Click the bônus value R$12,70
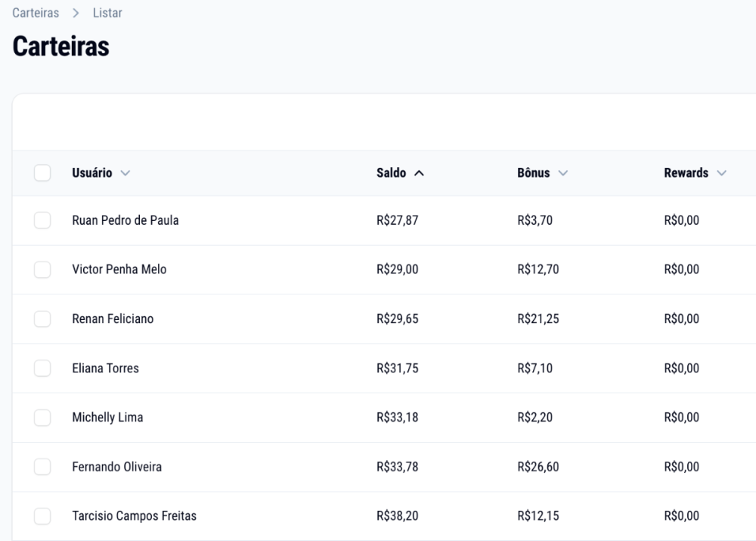This screenshot has width=756, height=541. tap(538, 269)
